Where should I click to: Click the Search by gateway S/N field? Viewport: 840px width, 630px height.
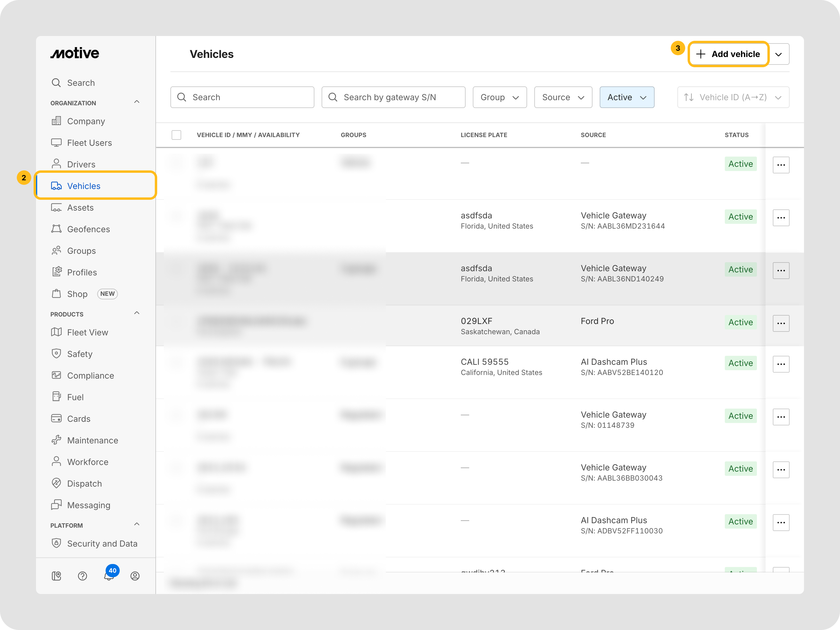point(393,97)
